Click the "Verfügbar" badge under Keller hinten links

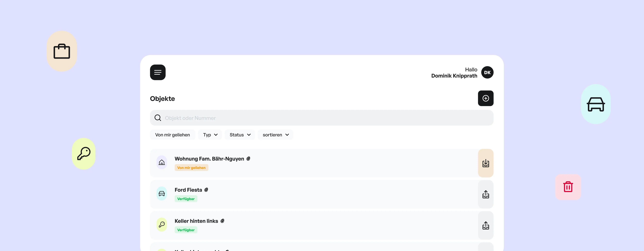pos(186,230)
